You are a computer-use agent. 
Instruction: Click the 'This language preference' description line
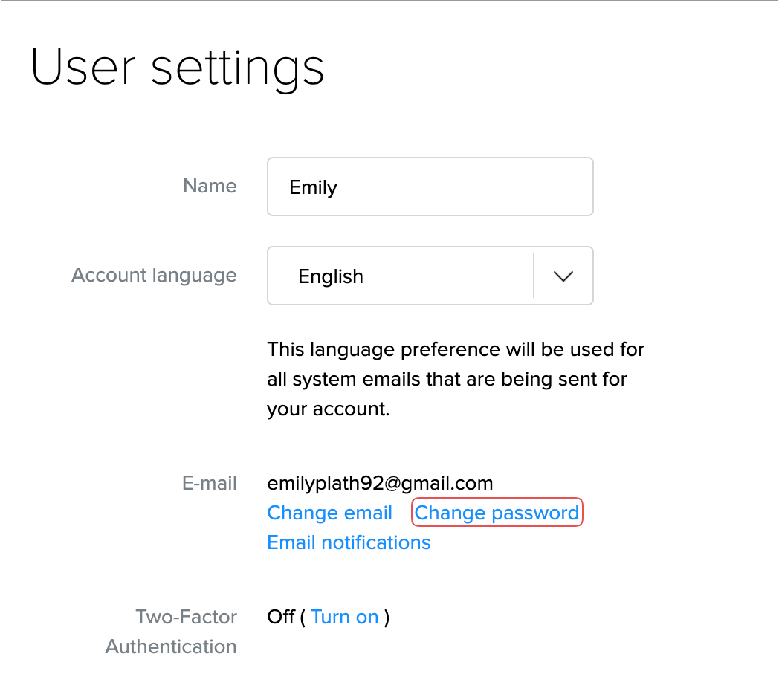coord(456,349)
